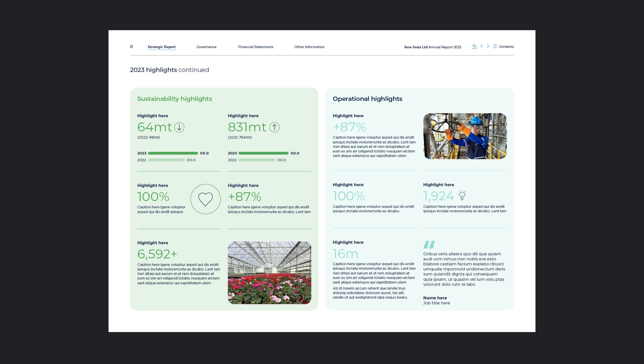Image resolution: width=644 pixels, height=364 pixels.
Task: Click the down-arrow circle beside 64mt
Action: [179, 127]
